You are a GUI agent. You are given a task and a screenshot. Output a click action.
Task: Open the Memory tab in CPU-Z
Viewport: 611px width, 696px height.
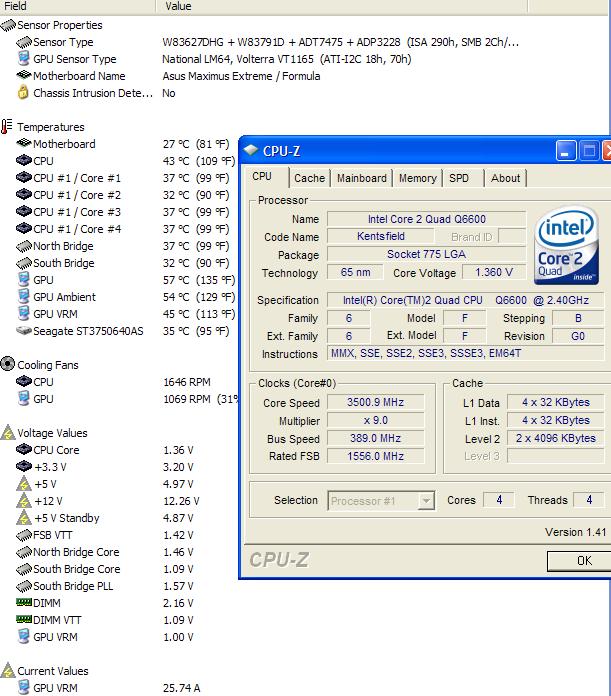coord(418,178)
